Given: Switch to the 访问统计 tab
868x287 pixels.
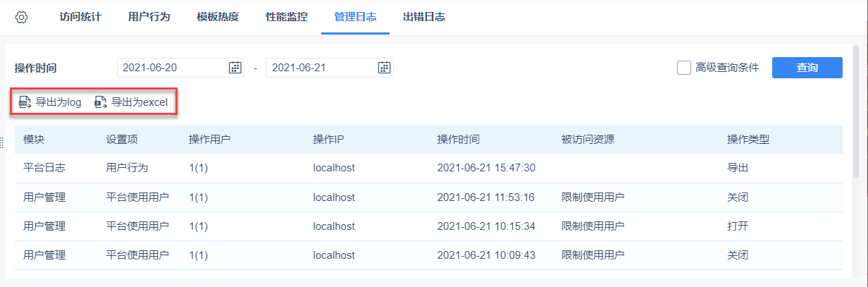Looking at the screenshot, I should 80,17.
